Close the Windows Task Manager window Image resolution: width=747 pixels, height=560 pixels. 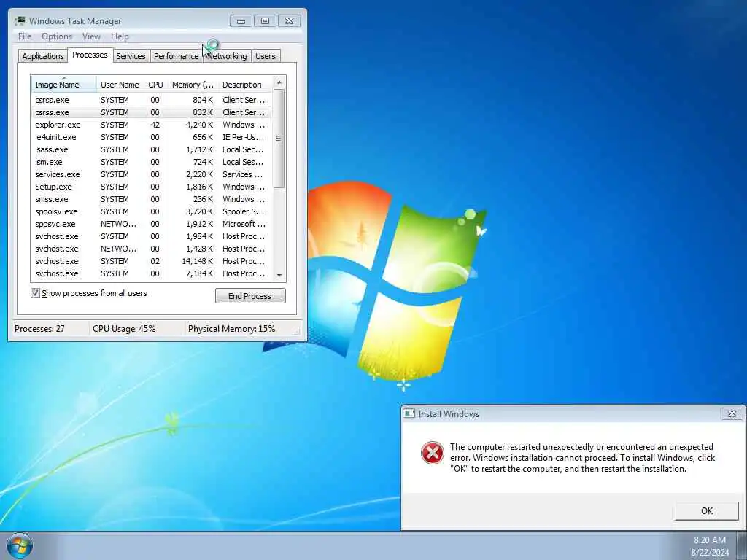click(289, 21)
